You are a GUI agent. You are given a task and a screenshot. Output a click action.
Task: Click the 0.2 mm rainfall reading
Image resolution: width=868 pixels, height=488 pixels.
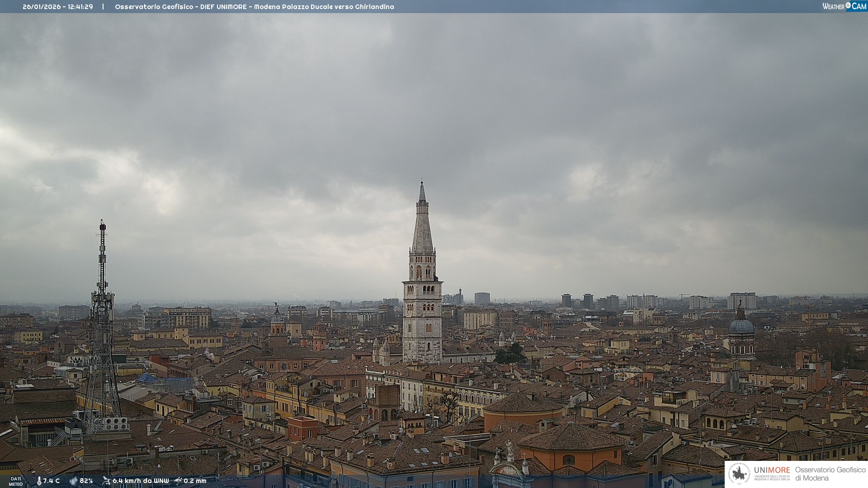coord(195,481)
